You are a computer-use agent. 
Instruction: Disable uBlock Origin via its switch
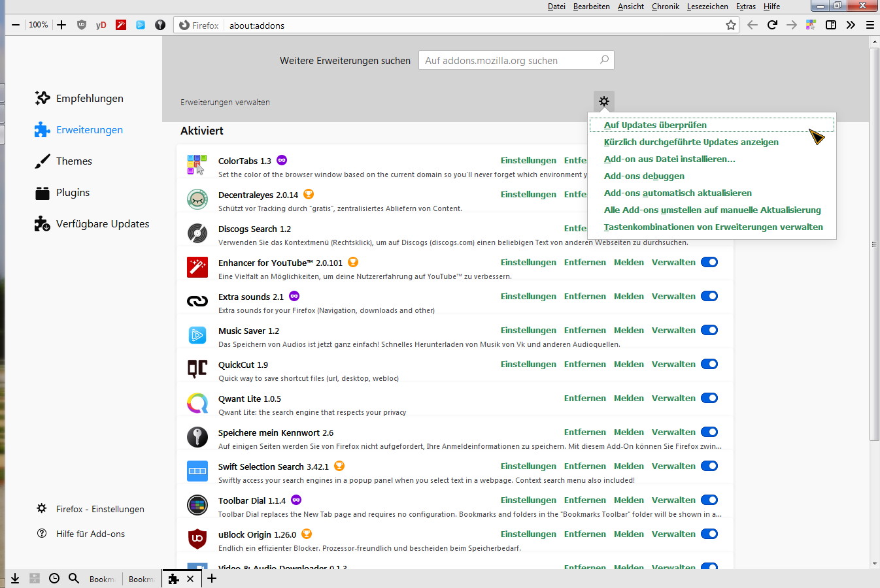point(709,534)
